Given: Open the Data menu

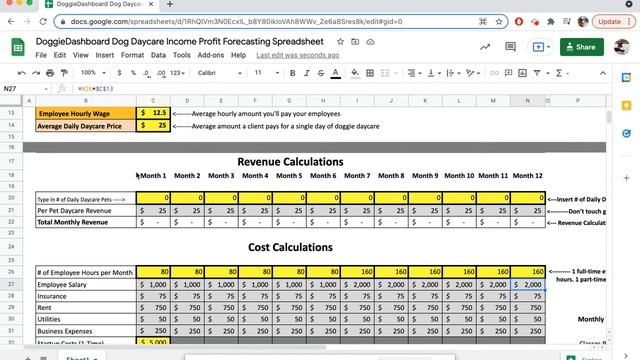Looking at the screenshot, I should pos(158,55).
